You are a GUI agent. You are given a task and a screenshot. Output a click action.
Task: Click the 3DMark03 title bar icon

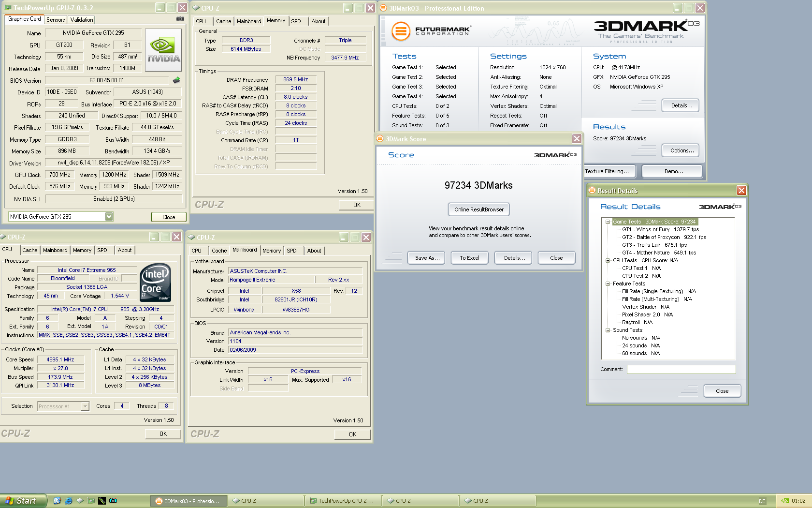click(x=383, y=8)
